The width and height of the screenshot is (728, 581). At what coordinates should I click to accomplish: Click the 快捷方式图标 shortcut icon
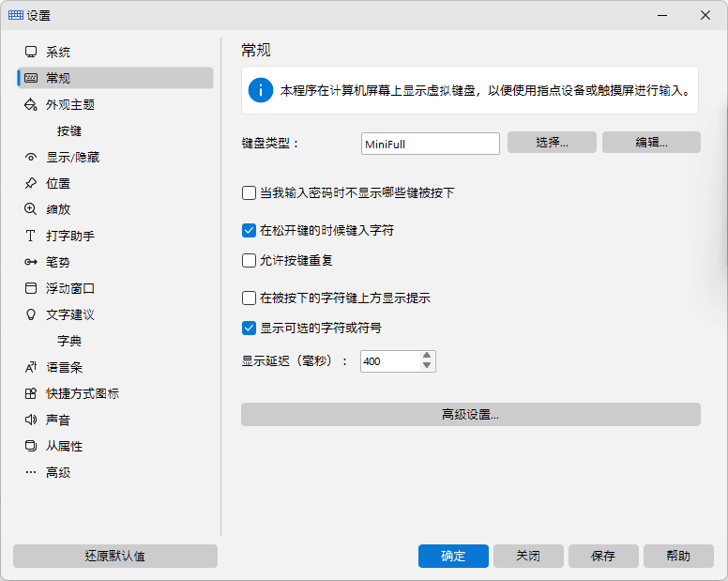point(31,393)
